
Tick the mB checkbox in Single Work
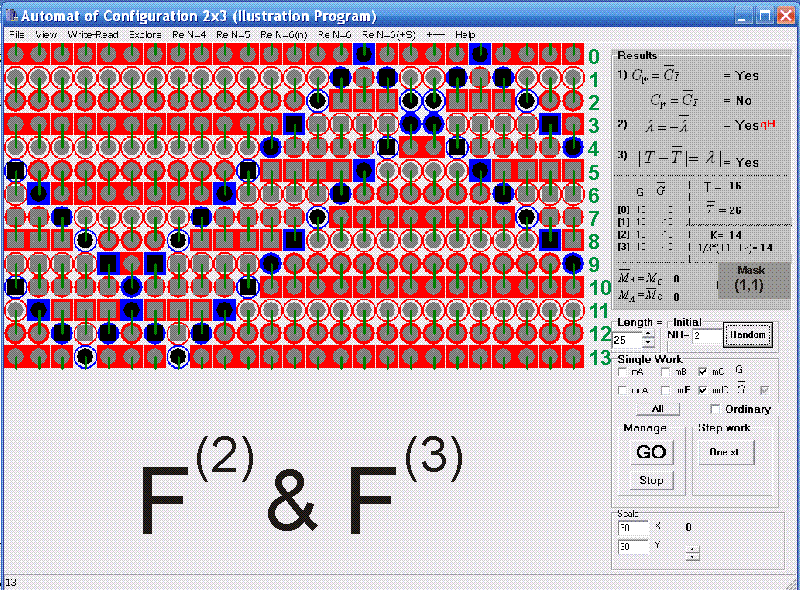(665, 372)
